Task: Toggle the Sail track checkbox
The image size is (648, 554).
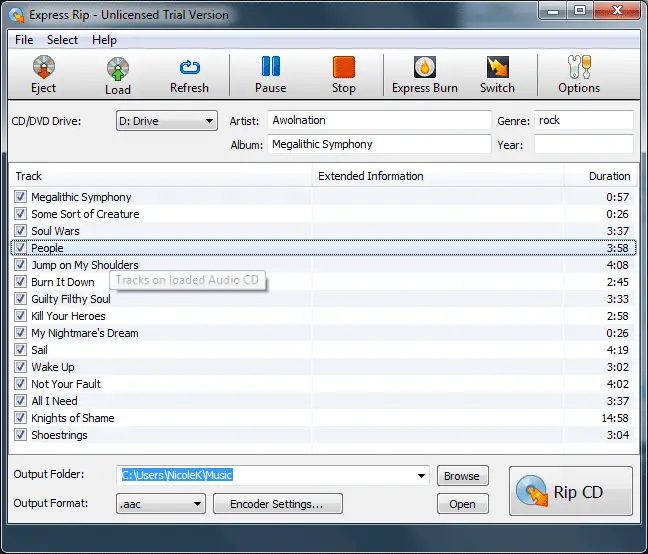Action: point(20,350)
